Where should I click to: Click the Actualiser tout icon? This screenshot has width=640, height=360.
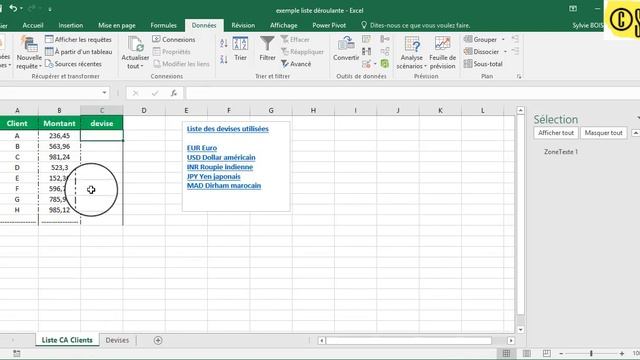click(135, 45)
